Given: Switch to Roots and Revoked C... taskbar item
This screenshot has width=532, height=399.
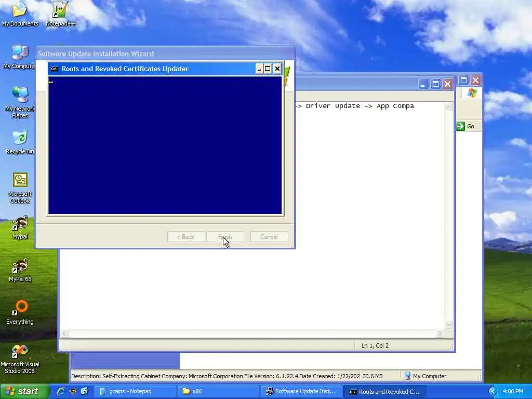Looking at the screenshot, I should tap(385, 391).
